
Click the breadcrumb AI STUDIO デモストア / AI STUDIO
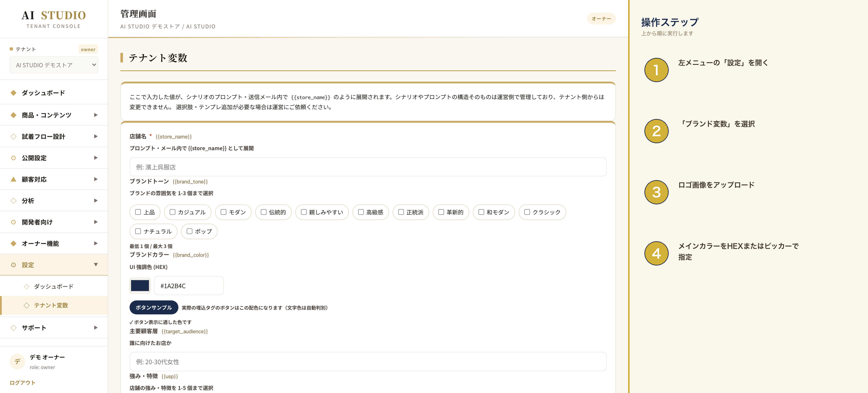pos(168,26)
